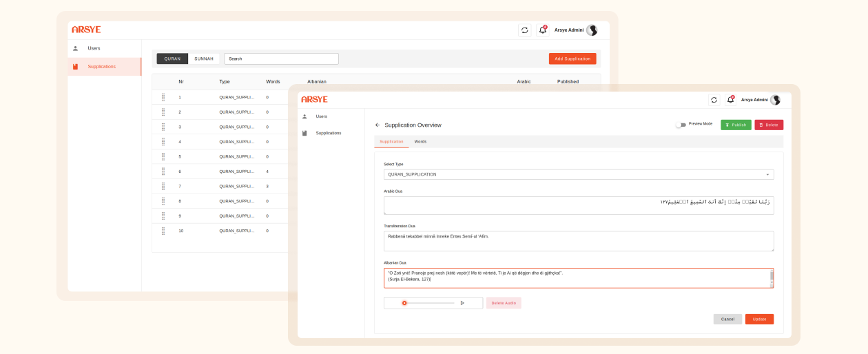Click the Supplications book icon in back window sidebar
The image size is (868, 354).
point(75,67)
